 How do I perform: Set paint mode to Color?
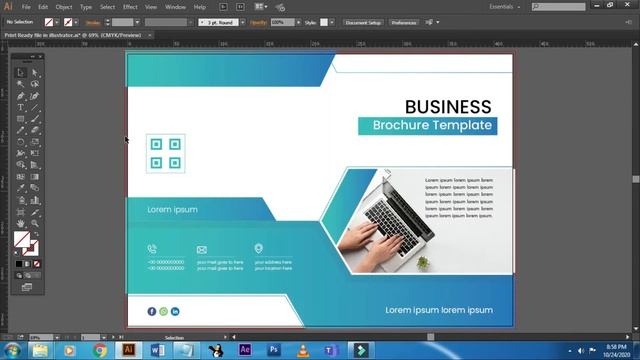(x=19, y=264)
